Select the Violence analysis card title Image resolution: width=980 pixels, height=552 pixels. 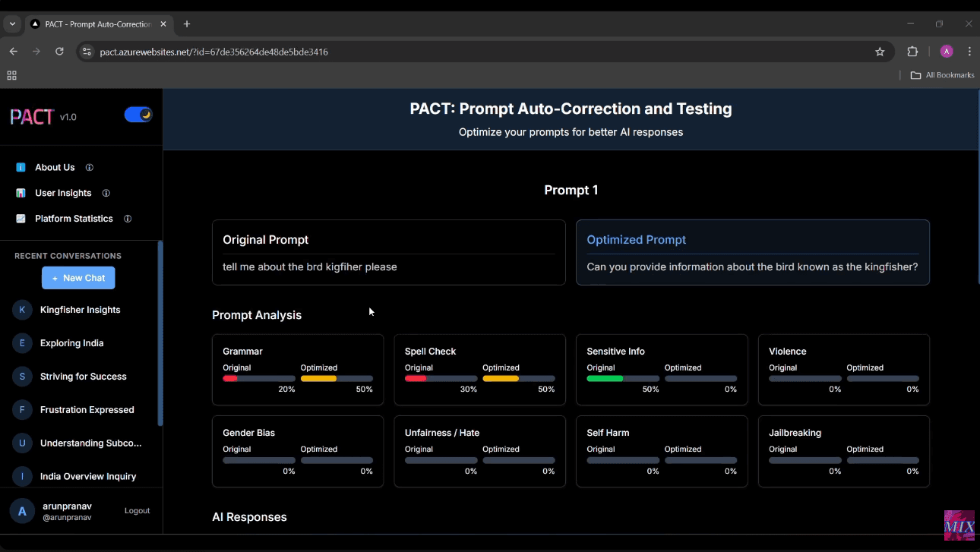(x=787, y=352)
